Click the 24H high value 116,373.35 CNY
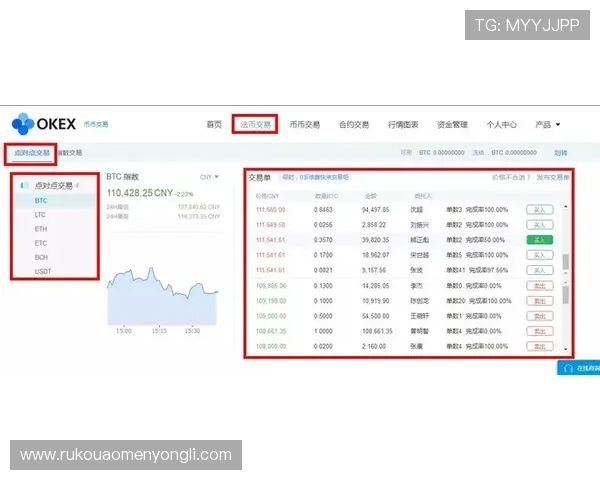Screen dimensions: 600x480 click(x=199, y=217)
